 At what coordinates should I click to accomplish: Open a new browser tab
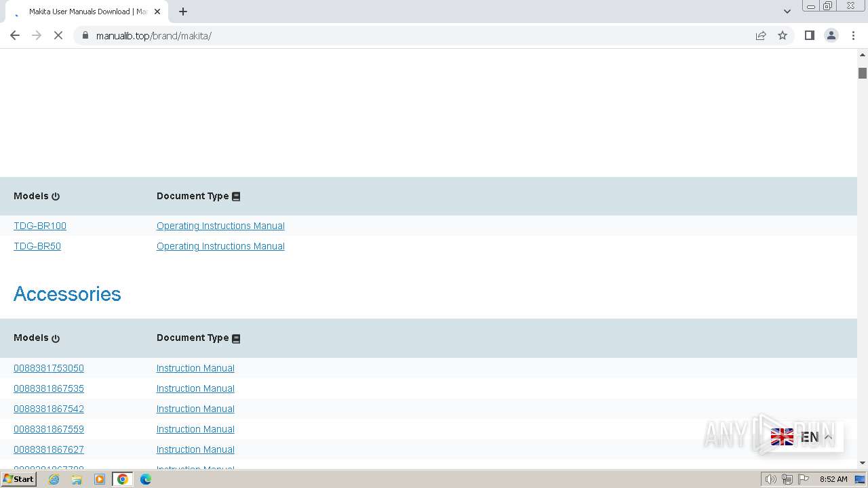[x=183, y=12]
